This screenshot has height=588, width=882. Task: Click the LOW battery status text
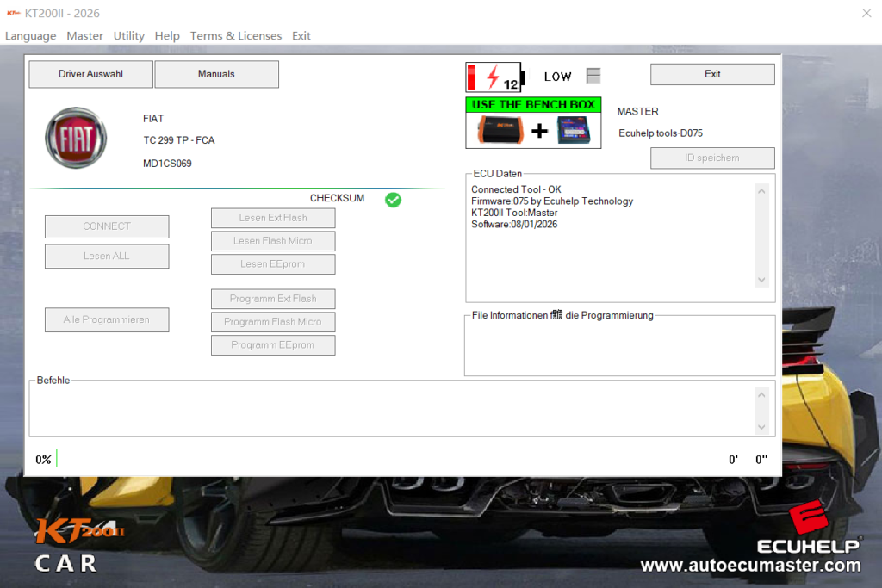[557, 77]
